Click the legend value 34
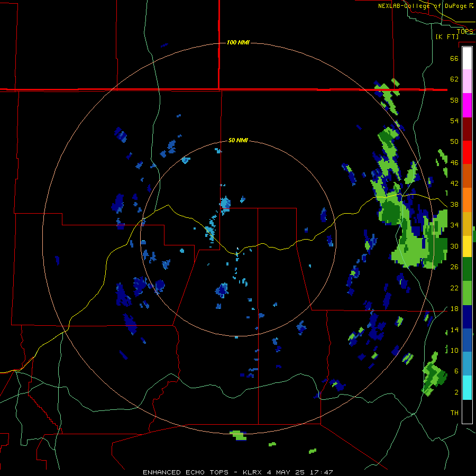This screenshot has width=476, height=476. [x=454, y=225]
